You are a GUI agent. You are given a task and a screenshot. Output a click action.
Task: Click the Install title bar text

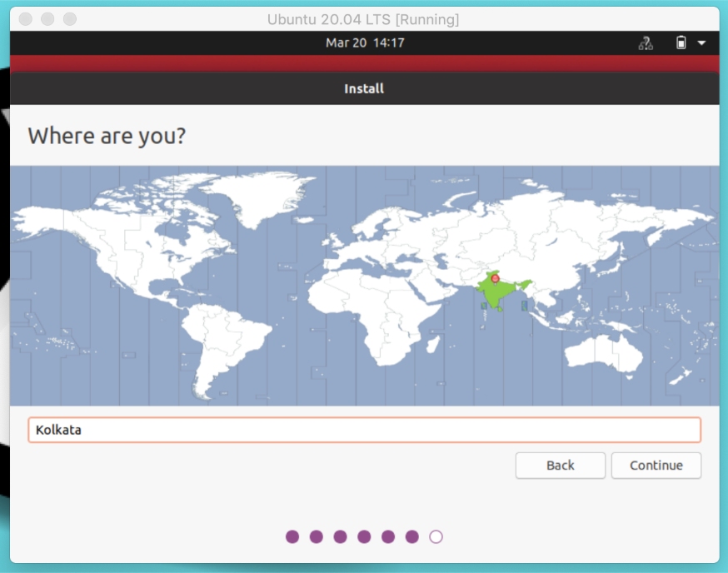coord(364,88)
